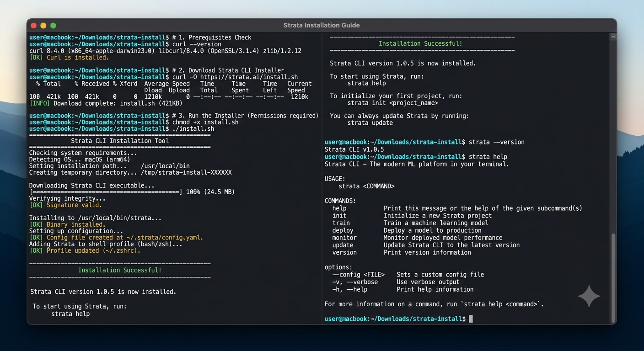Screen dimensions: 644x351
Task: Click the 'deploy' command in the help list
Action: click(x=343, y=230)
